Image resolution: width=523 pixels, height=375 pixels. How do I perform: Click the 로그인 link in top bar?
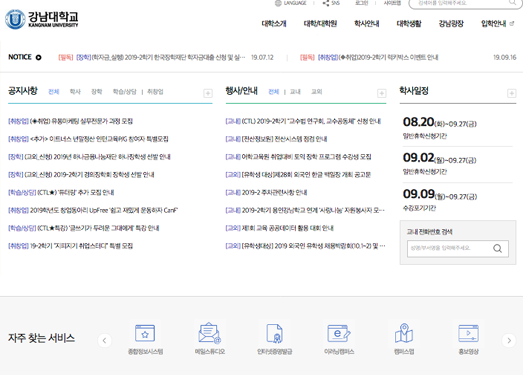point(362,3)
